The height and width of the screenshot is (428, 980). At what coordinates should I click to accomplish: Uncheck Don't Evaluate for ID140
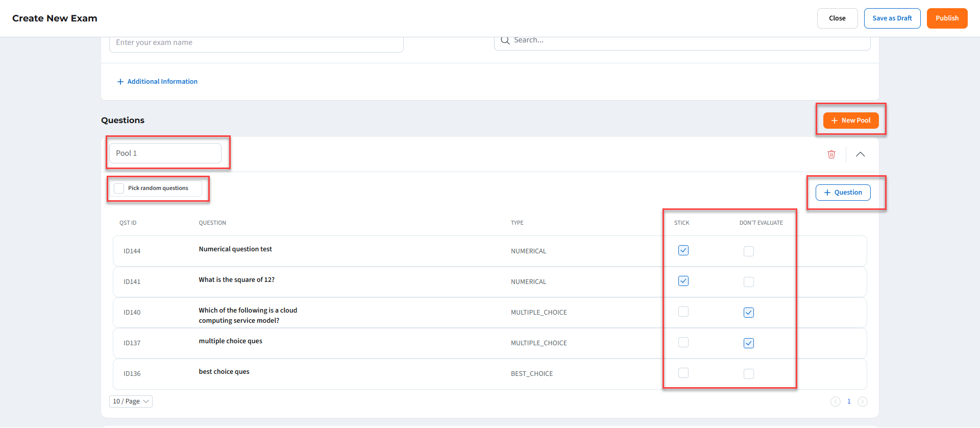click(x=749, y=313)
